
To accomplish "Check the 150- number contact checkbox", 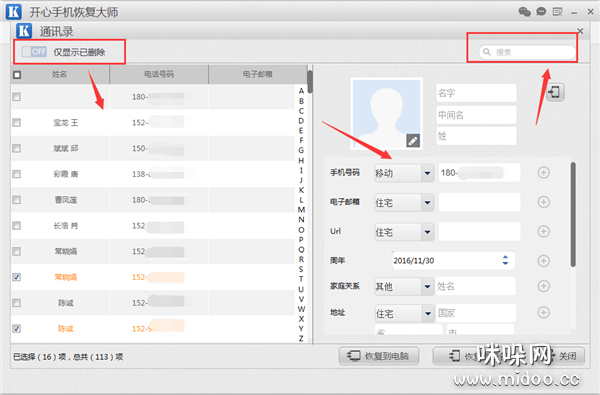I will pos(16,148).
